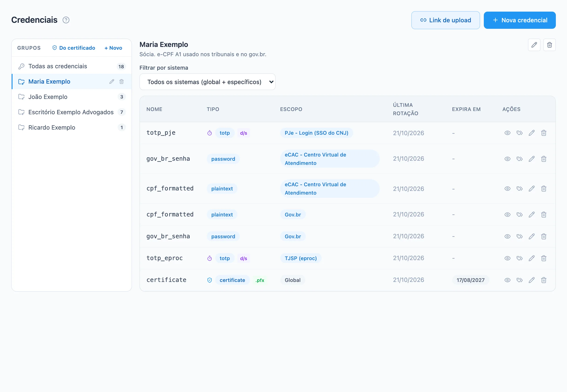Image resolution: width=567 pixels, height=392 pixels.
Task: Edit the Maria Exemplo group via header pencil
Action: 534,45
